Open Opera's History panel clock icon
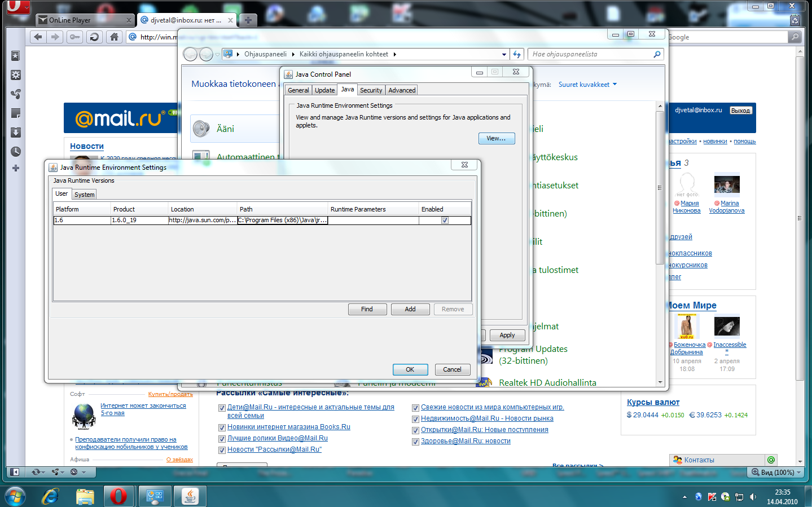The width and height of the screenshot is (812, 507). pos(16,152)
